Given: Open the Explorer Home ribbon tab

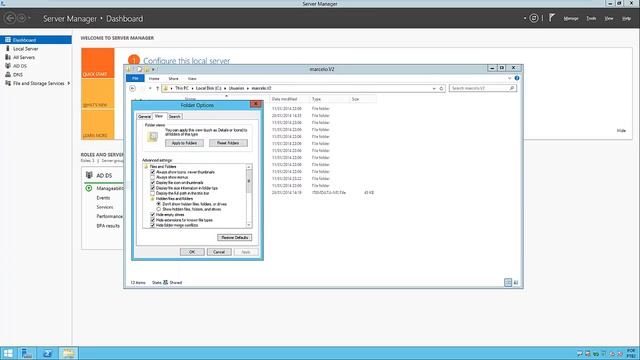Looking at the screenshot, I should 154,78.
